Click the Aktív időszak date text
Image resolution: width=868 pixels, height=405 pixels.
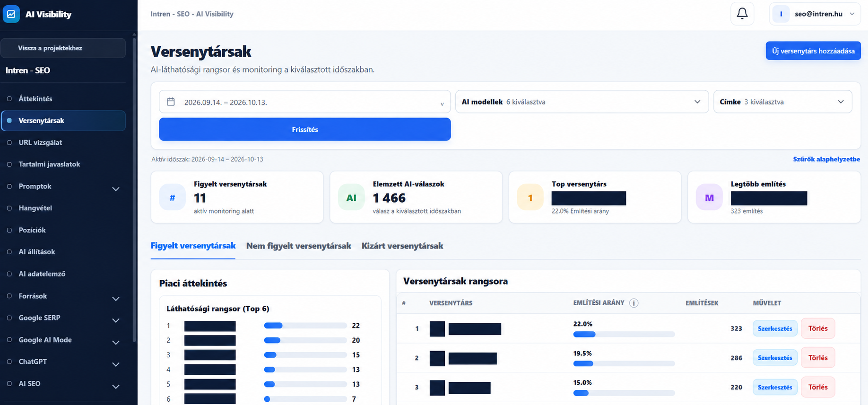[x=207, y=159]
